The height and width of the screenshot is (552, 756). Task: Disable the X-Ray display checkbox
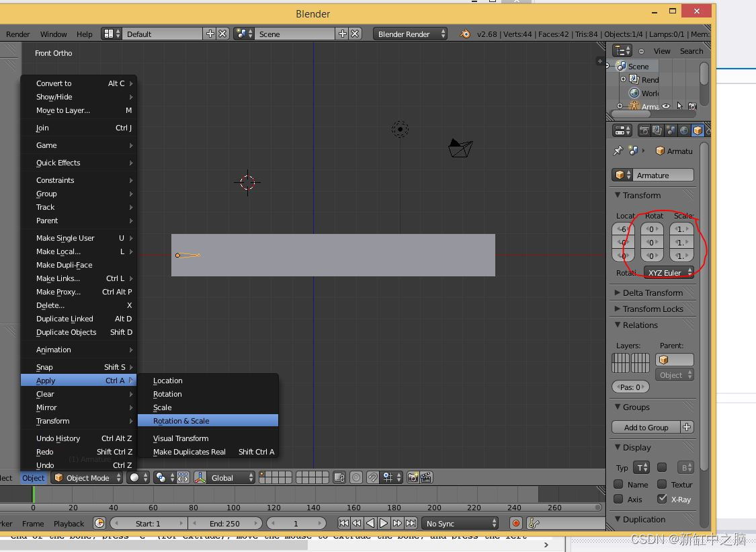pyautogui.click(x=662, y=499)
